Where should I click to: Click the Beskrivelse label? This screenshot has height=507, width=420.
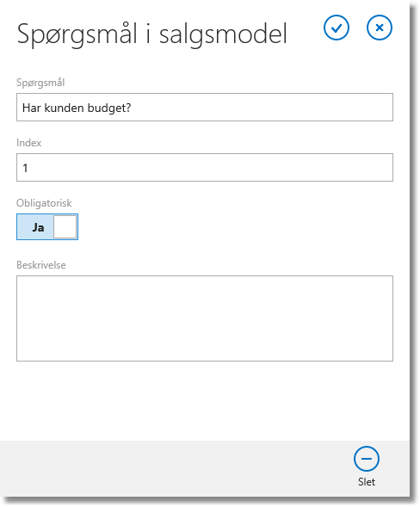[x=41, y=265]
